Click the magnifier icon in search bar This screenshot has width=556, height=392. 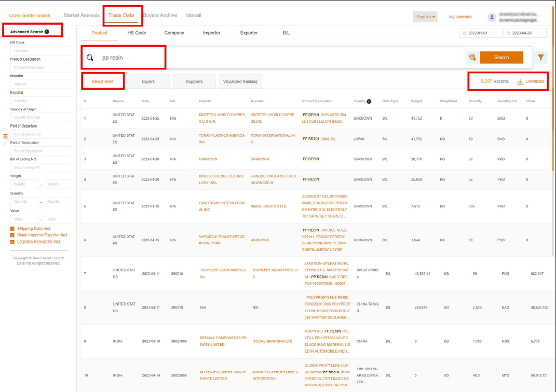[90, 58]
